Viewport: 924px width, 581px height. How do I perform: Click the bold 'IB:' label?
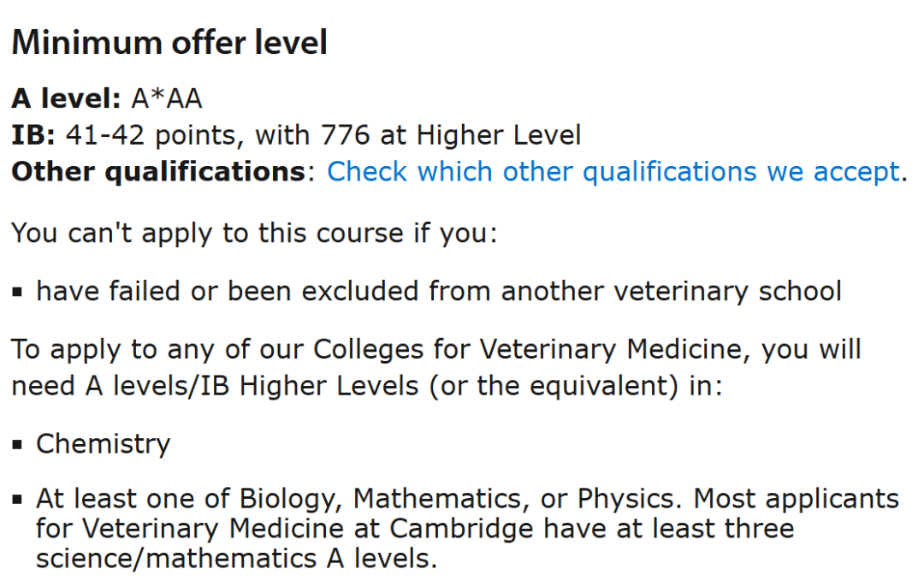[33, 135]
